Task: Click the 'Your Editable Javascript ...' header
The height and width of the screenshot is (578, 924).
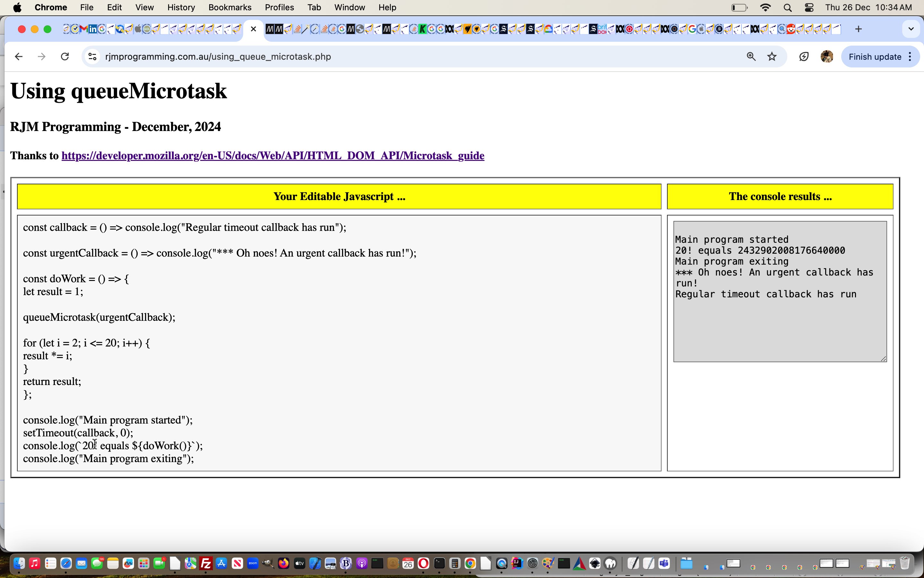Action: point(339,197)
